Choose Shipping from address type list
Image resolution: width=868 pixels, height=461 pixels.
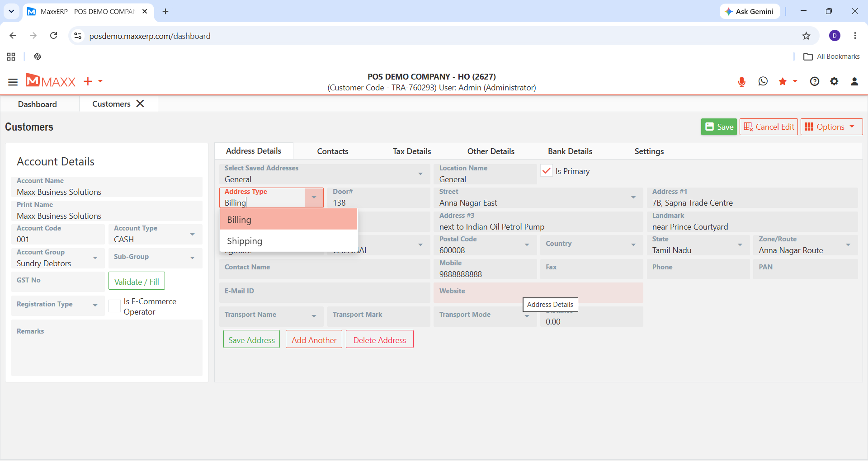288,241
